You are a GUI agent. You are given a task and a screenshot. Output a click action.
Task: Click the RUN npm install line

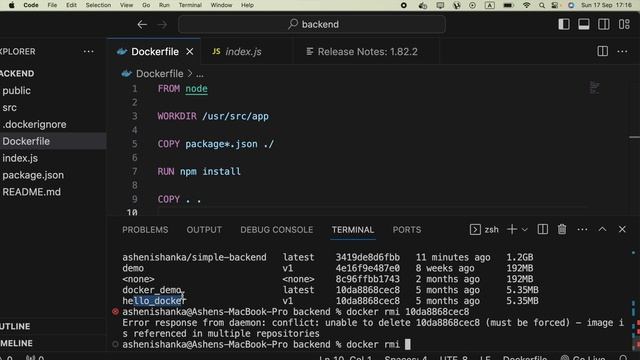(199, 171)
